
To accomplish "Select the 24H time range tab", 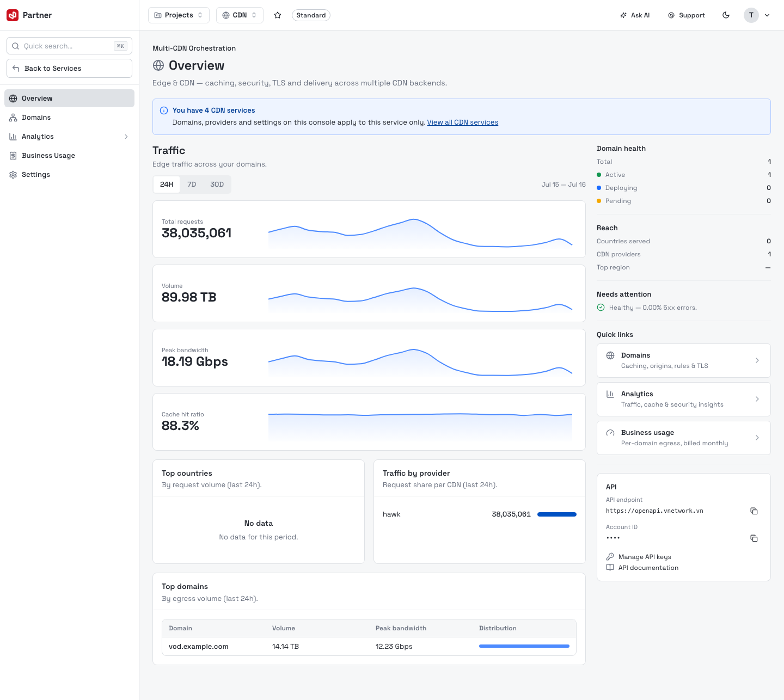I will coord(167,185).
